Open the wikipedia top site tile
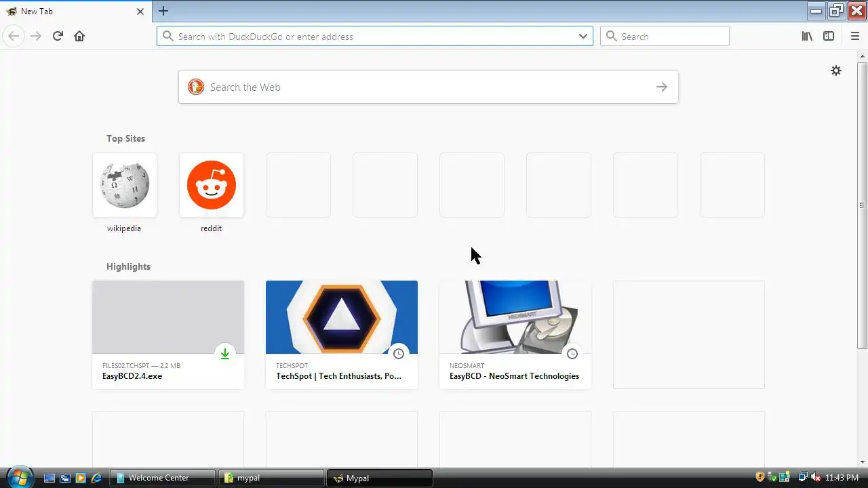This screenshot has height=488, width=868. pyautogui.click(x=125, y=185)
